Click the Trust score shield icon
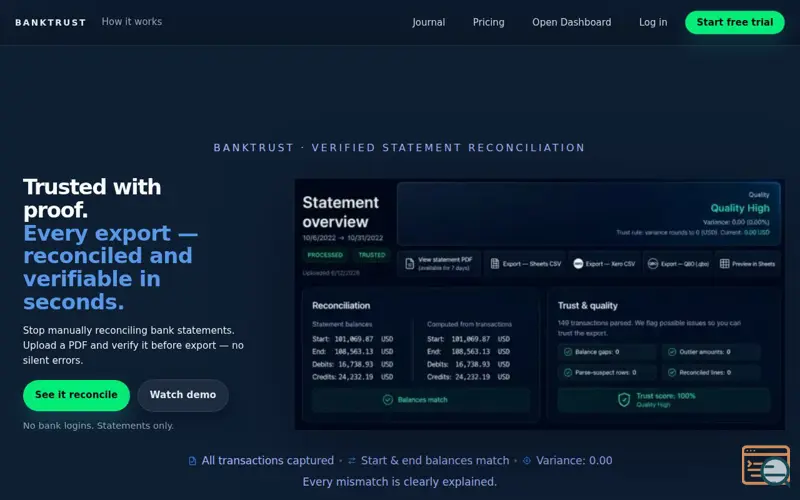The height and width of the screenshot is (500, 800). (x=624, y=400)
